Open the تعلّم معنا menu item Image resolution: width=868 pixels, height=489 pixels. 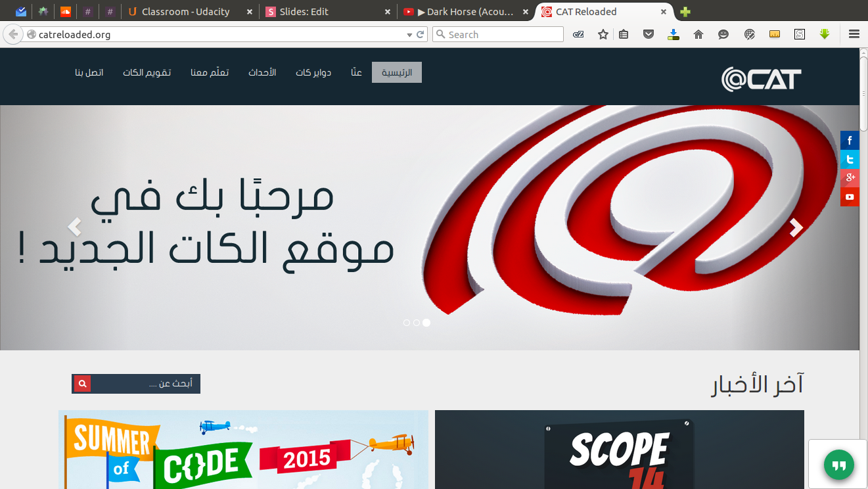(210, 72)
